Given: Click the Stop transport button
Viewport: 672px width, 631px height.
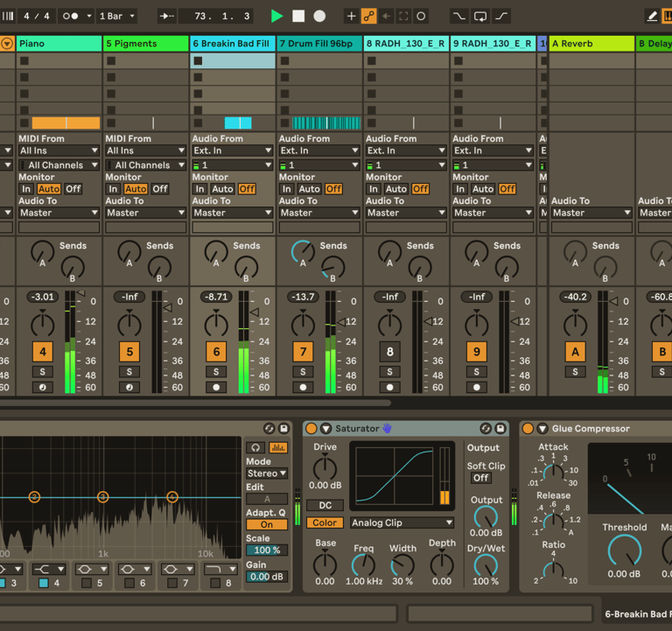Looking at the screenshot, I should 298,17.
